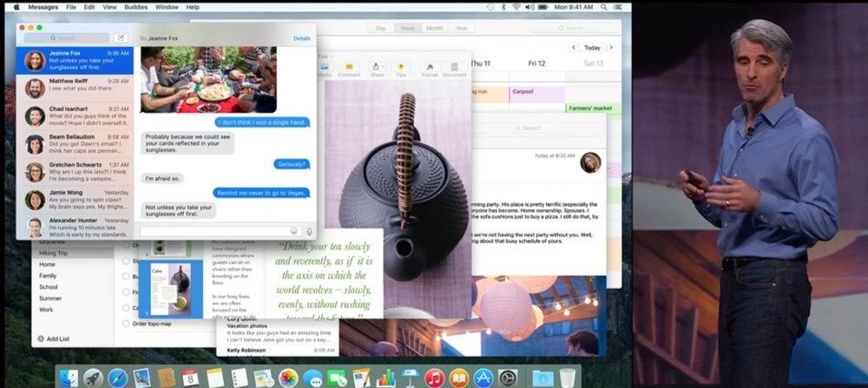Image resolution: width=868 pixels, height=388 pixels.
Task: Open Tea document title dropdown in Pages
Action: tap(325, 56)
